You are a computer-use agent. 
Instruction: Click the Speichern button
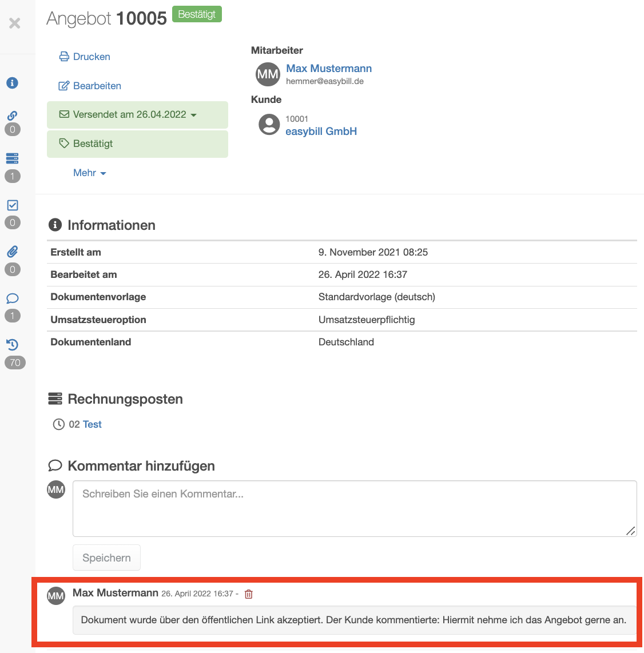click(x=106, y=558)
